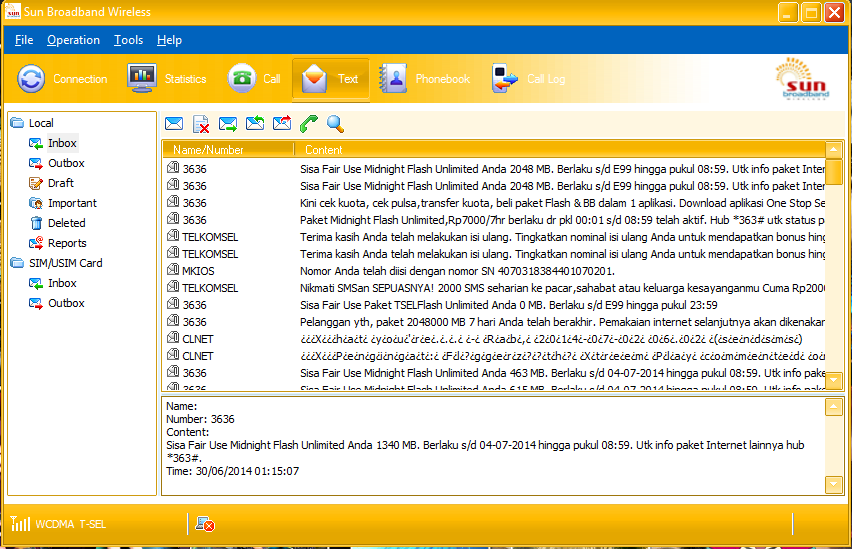
Task: Click the WCDMA T-SEL network label
Action: tap(71, 524)
